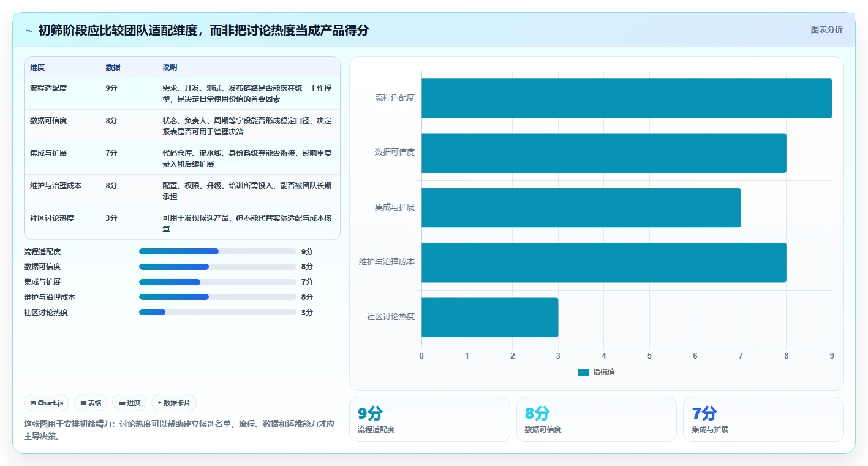Select the 进度 tag chip

(129, 403)
